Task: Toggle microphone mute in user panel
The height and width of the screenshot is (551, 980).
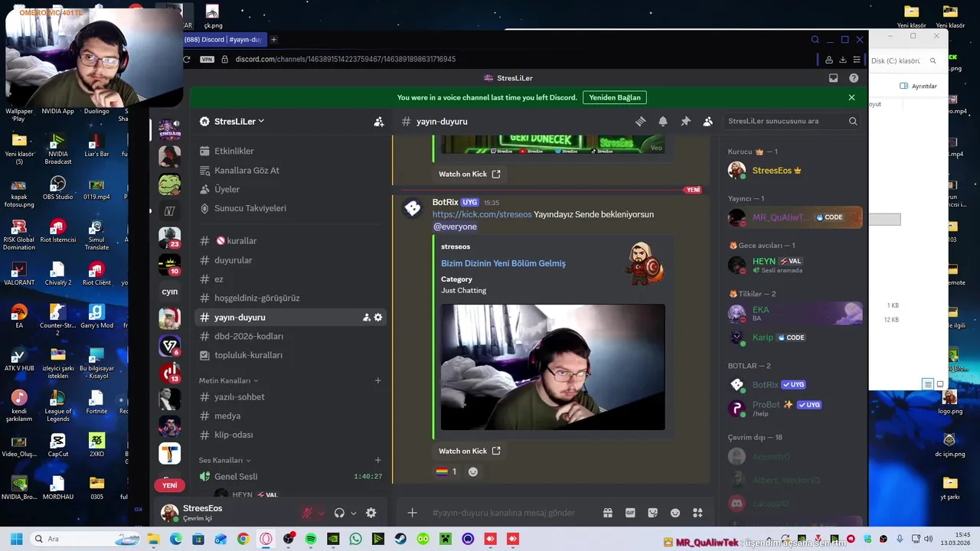Action: click(308, 514)
